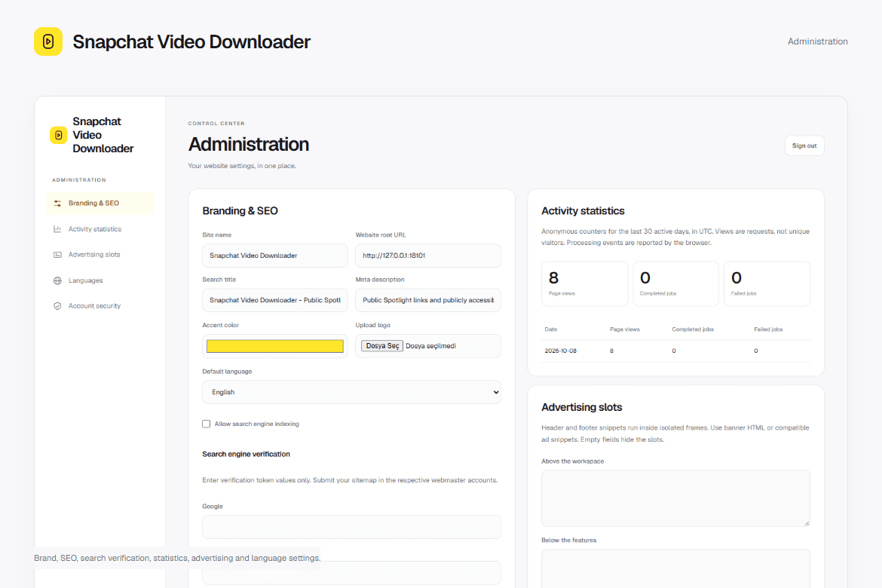Click the Branding & SEO sliders icon
The image size is (882, 588).
(57, 203)
